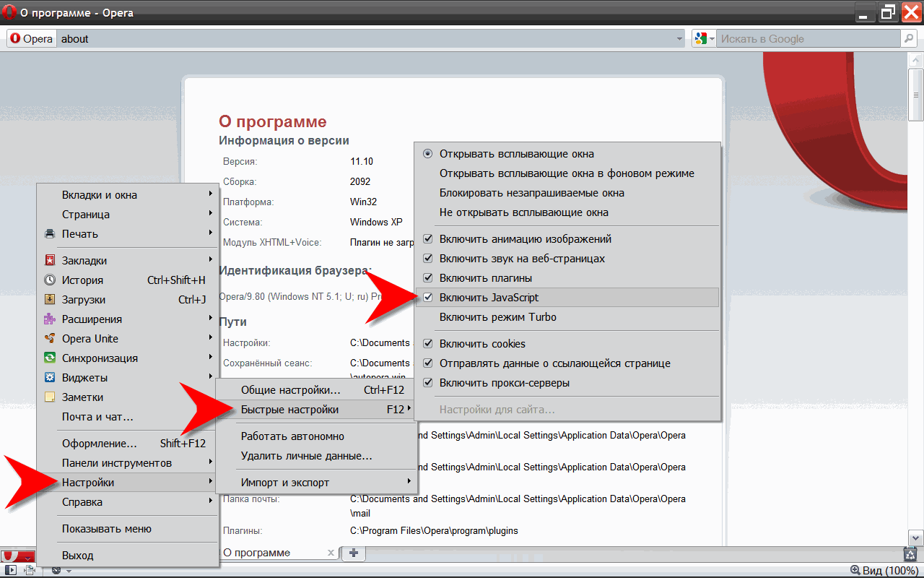Select Блокировать незапрашиваемые окна option
Screen dimensions: 924x578
(567, 193)
